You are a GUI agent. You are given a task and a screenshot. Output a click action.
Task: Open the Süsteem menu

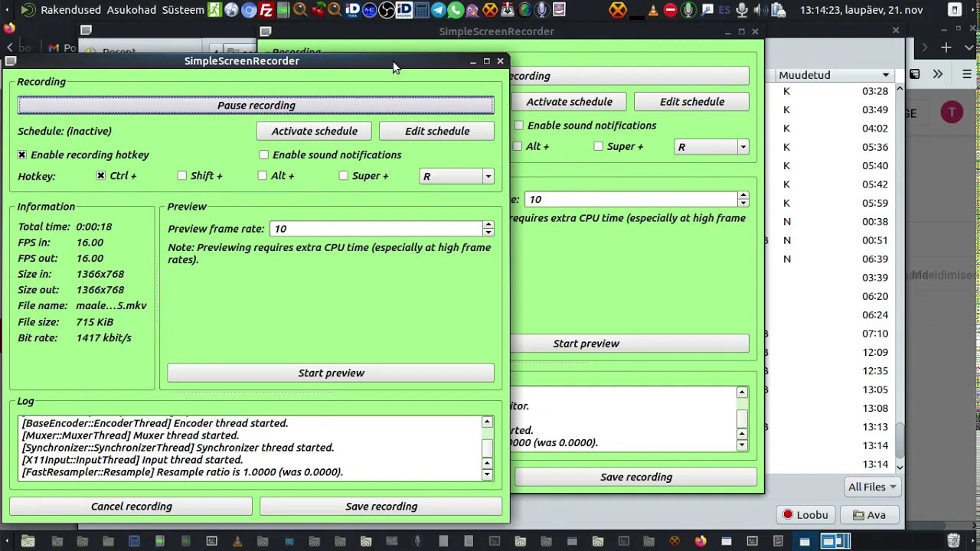pos(183,10)
